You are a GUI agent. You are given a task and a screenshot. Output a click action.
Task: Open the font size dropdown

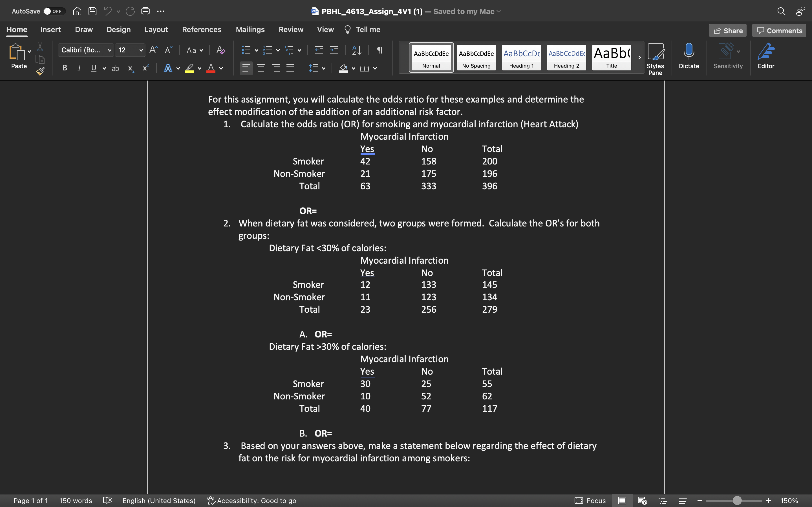(x=141, y=50)
